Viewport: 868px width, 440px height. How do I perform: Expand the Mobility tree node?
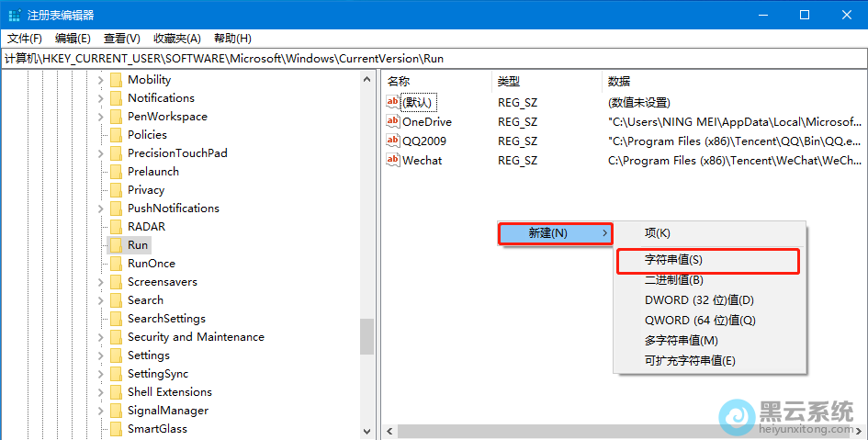(x=100, y=80)
